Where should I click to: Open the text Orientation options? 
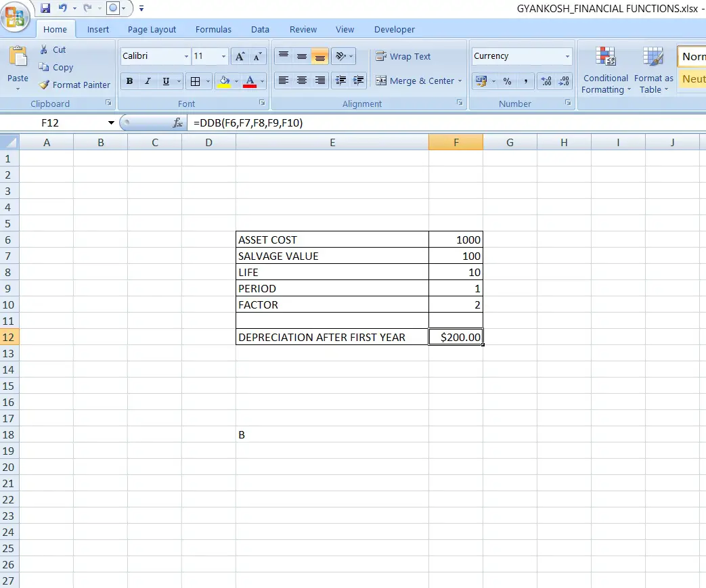click(x=344, y=56)
